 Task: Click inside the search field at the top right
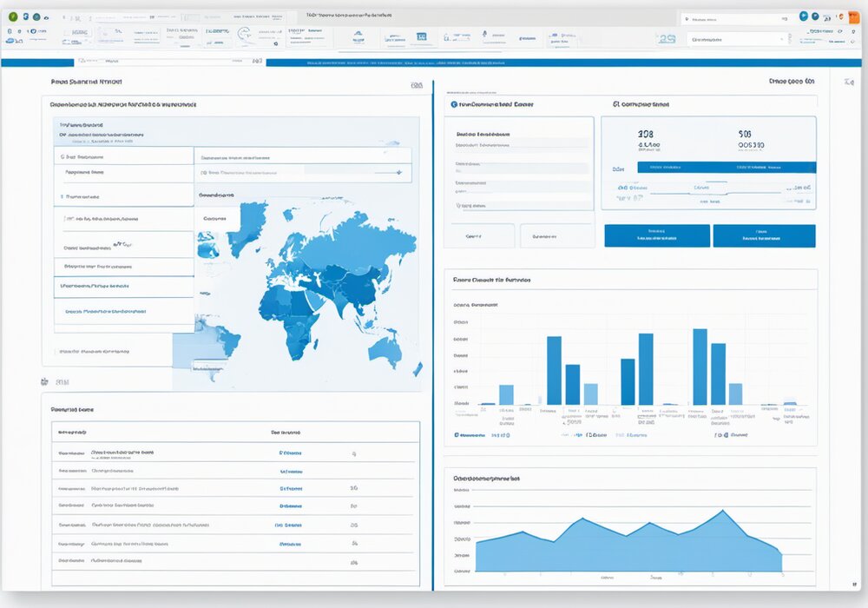pyautogui.click(x=729, y=17)
